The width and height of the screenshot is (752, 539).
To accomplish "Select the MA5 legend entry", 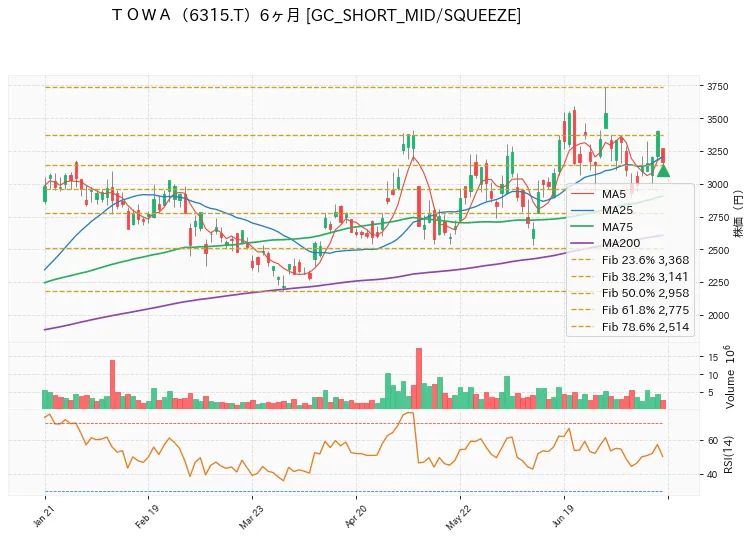I will click(x=599, y=194).
